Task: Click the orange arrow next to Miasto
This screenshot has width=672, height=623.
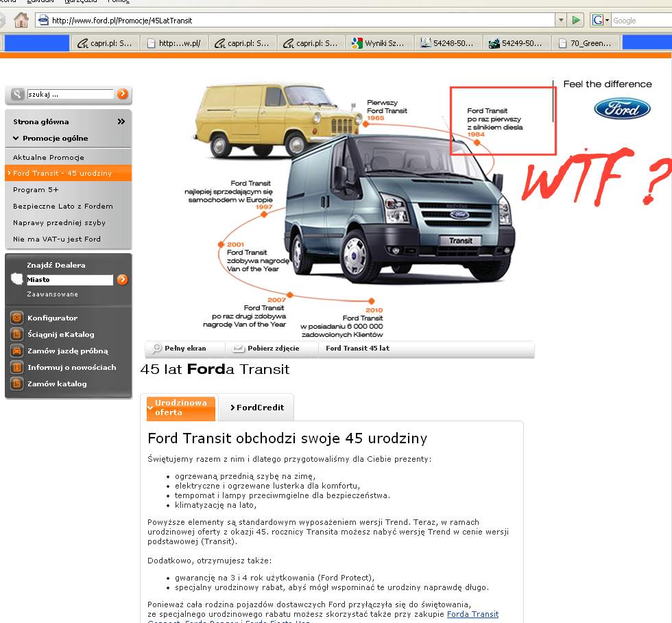Action: click(x=123, y=279)
